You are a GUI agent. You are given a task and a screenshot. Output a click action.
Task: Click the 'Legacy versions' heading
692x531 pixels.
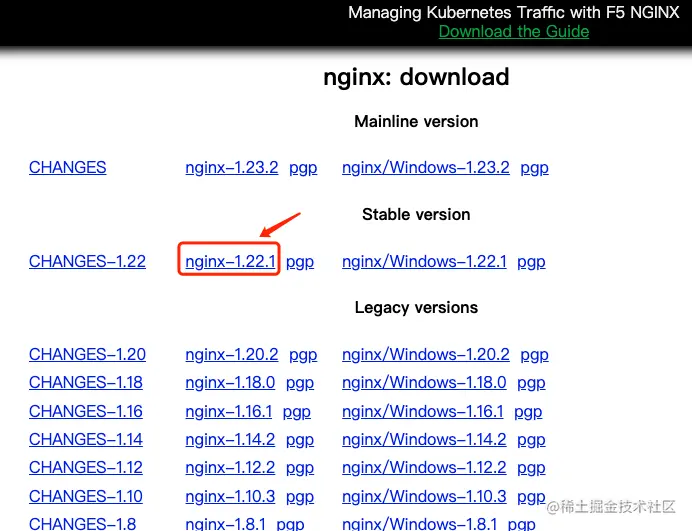[416, 308]
